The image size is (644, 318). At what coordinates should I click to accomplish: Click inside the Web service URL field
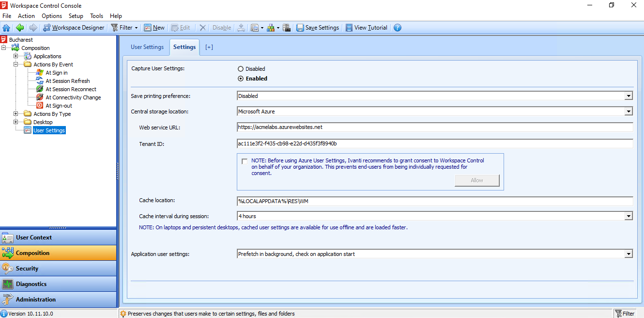coord(339,127)
